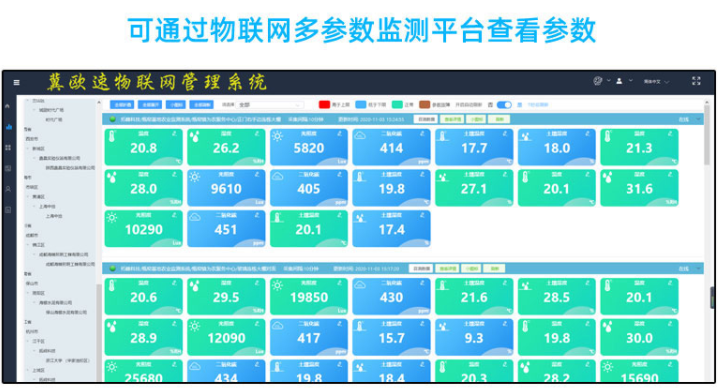Toggle the blue auto-refresh switch
This screenshot has height=388, width=719.
click(x=504, y=105)
